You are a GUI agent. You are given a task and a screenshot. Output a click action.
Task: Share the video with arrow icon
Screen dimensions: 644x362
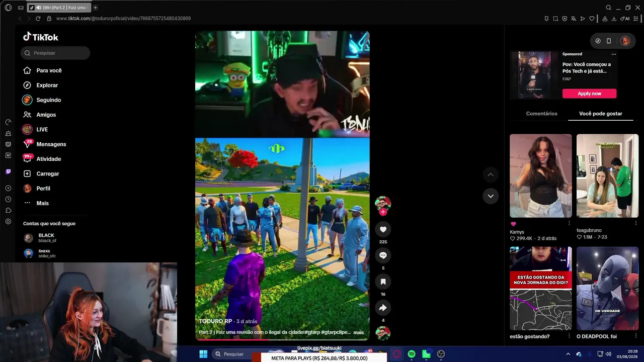pos(383,308)
